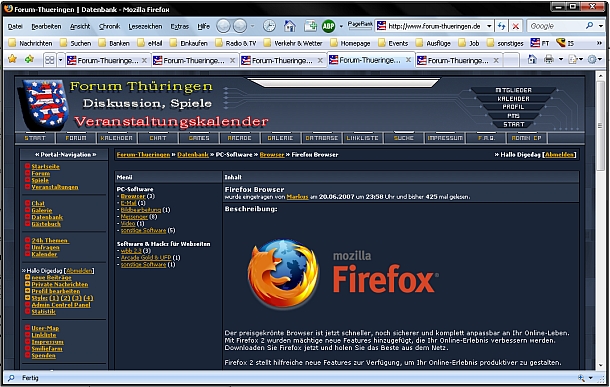Expand the URL address bar dropdown
This screenshot has width=610, height=387.
click(489, 26)
